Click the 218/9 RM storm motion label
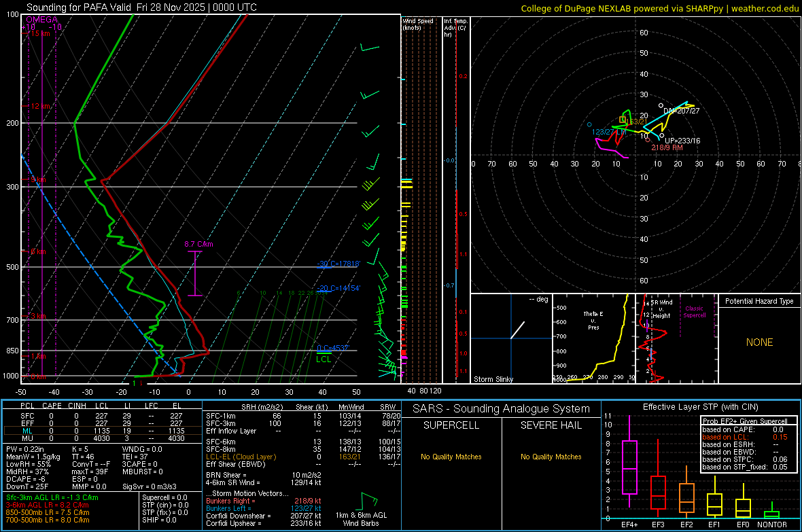This screenshot has height=532, width=802. (x=667, y=147)
